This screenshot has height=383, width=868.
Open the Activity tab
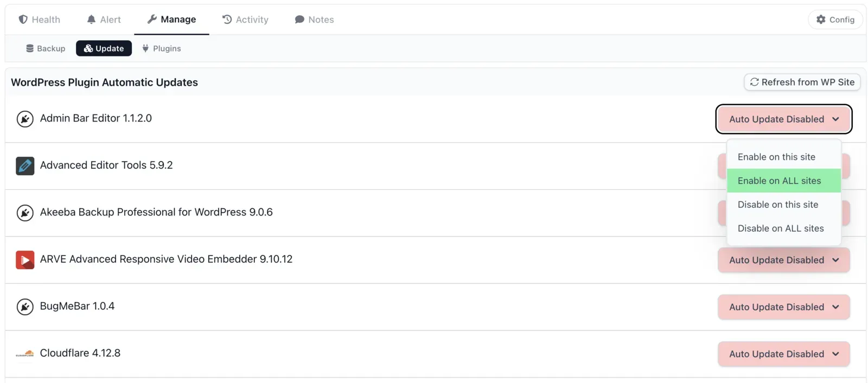245,20
